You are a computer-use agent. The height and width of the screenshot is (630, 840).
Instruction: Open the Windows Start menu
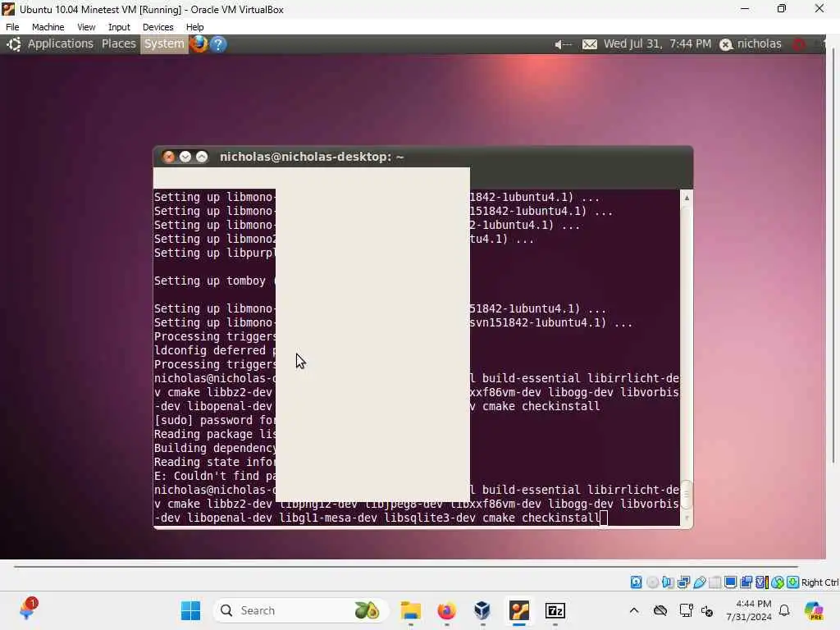190,610
